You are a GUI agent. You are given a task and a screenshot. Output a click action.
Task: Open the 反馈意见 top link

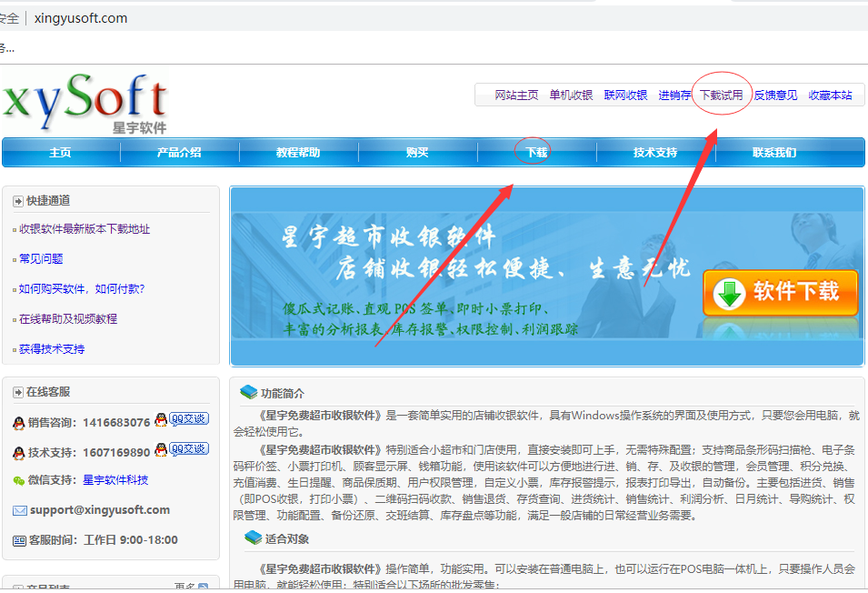(775, 95)
